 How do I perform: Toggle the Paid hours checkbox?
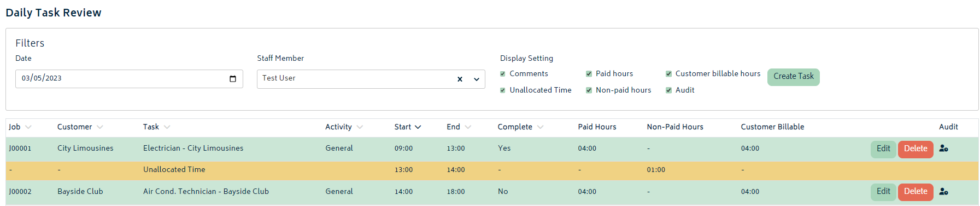pos(589,74)
